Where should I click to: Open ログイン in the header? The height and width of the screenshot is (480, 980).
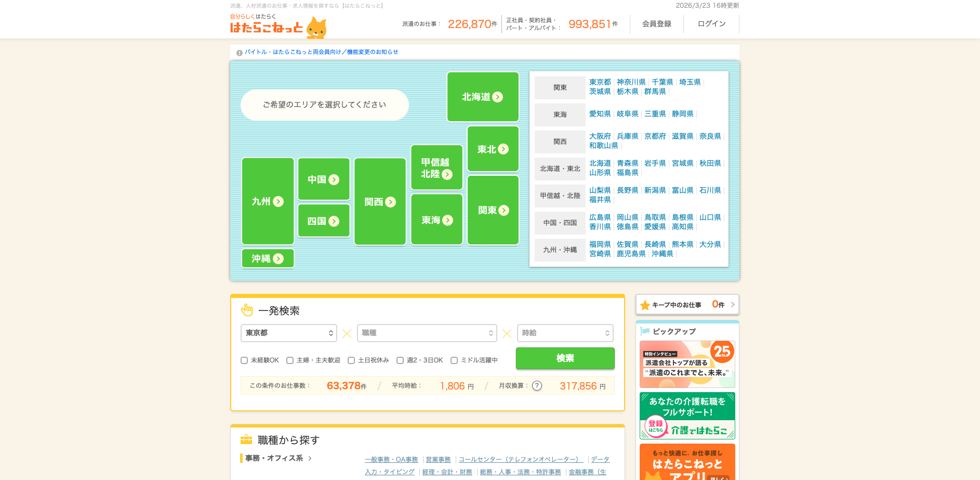coord(711,24)
